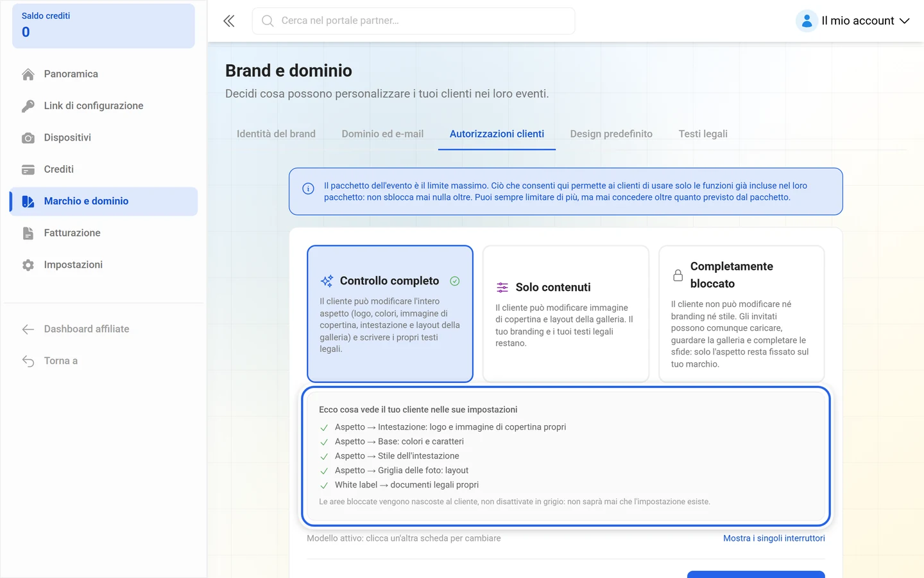Switch to the Dominio ed e-mail tab
Image resolution: width=924 pixels, height=578 pixels.
coord(382,134)
